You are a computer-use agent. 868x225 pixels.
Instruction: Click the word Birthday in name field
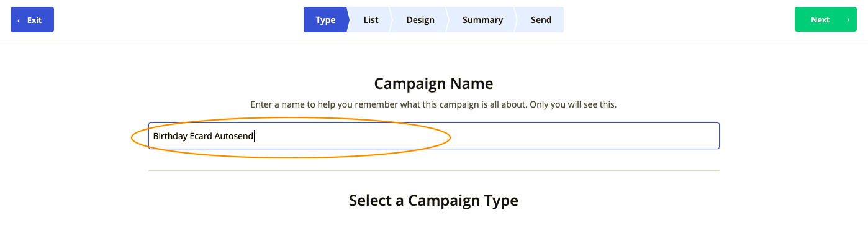point(170,136)
